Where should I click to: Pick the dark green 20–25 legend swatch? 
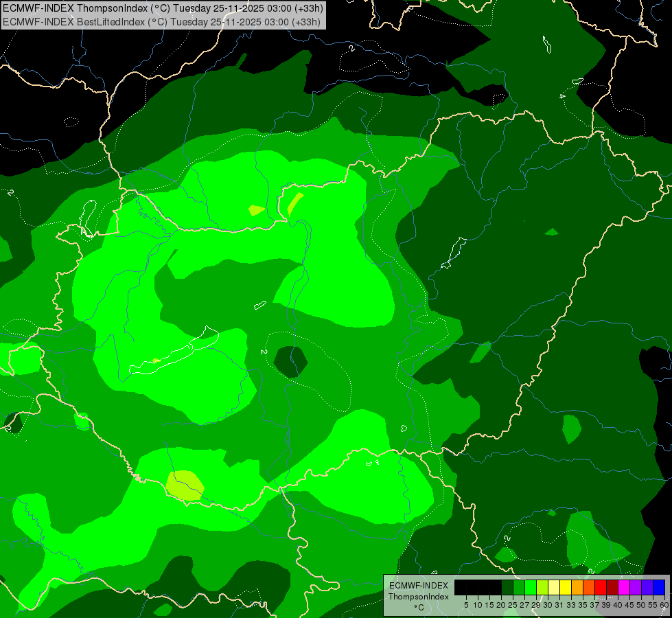pyautogui.click(x=507, y=587)
